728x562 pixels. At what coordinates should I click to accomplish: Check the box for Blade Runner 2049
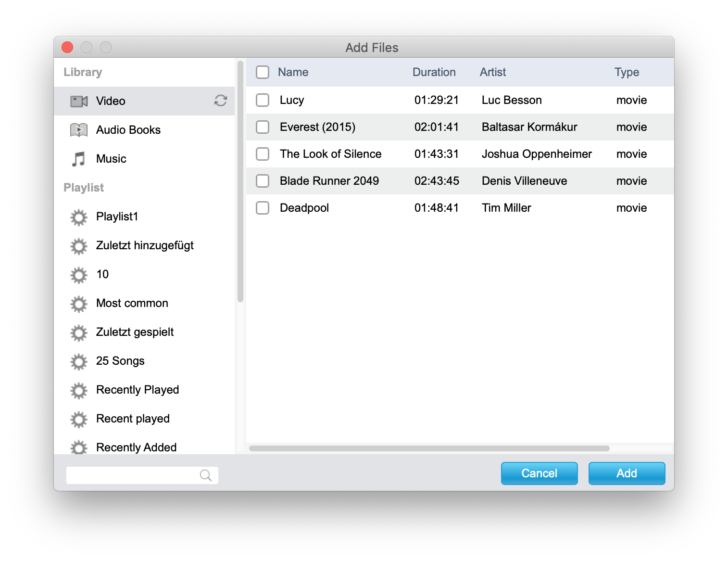[263, 181]
